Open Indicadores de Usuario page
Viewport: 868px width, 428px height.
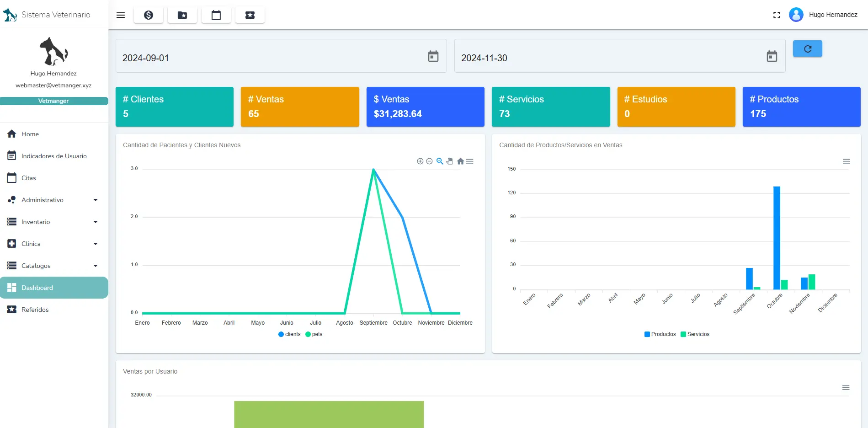pyautogui.click(x=54, y=156)
